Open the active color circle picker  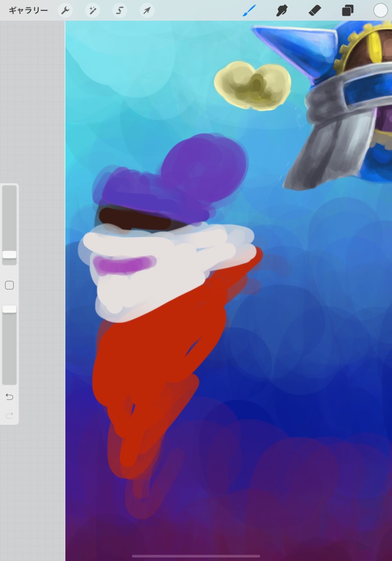(x=381, y=10)
